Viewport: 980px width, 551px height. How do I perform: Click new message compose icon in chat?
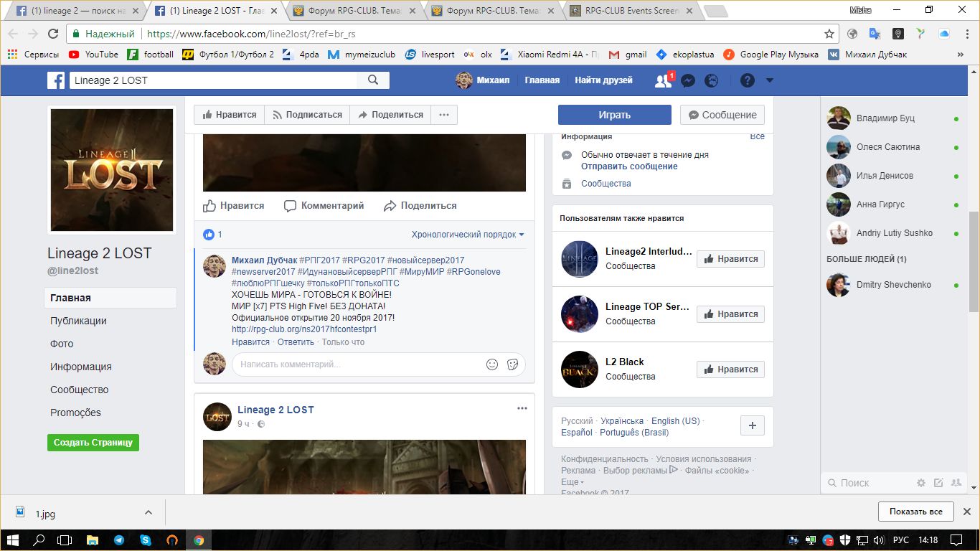pyautogui.click(x=938, y=483)
